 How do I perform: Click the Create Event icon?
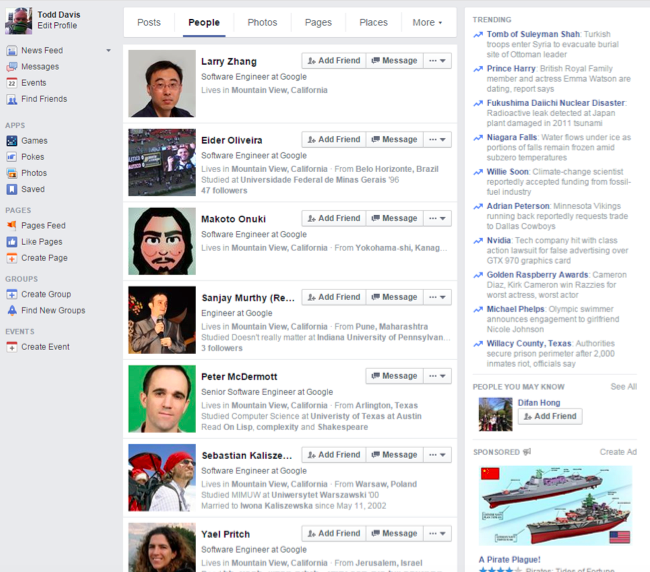pyautogui.click(x=12, y=347)
